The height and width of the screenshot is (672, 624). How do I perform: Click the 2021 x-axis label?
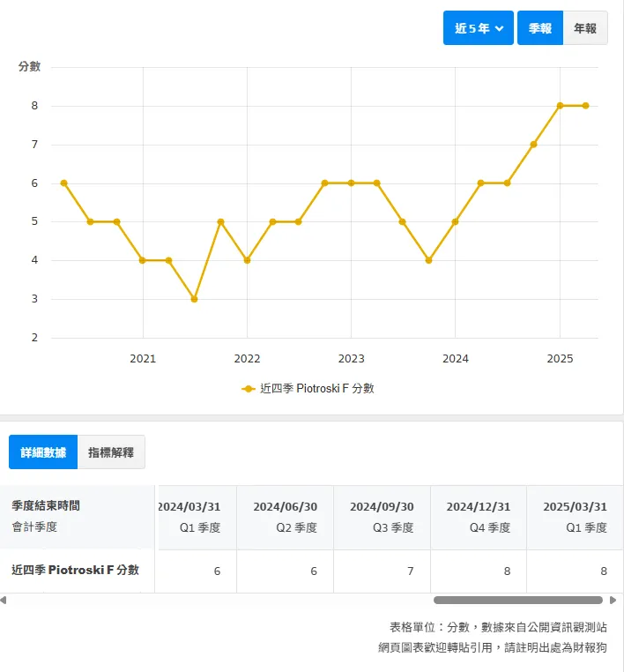[x=143, y=358]
